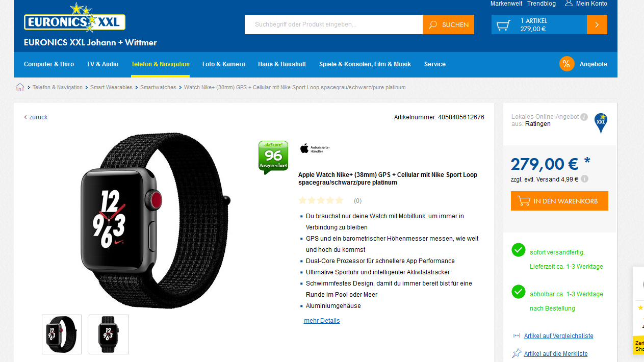Click the SUCHEN search button

click(448, 24)
